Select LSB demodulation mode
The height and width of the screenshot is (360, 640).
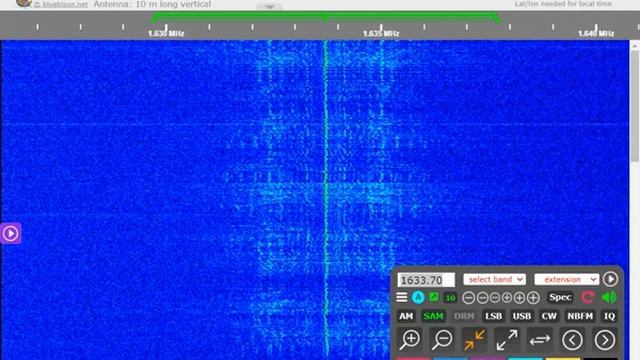(493, 316)
